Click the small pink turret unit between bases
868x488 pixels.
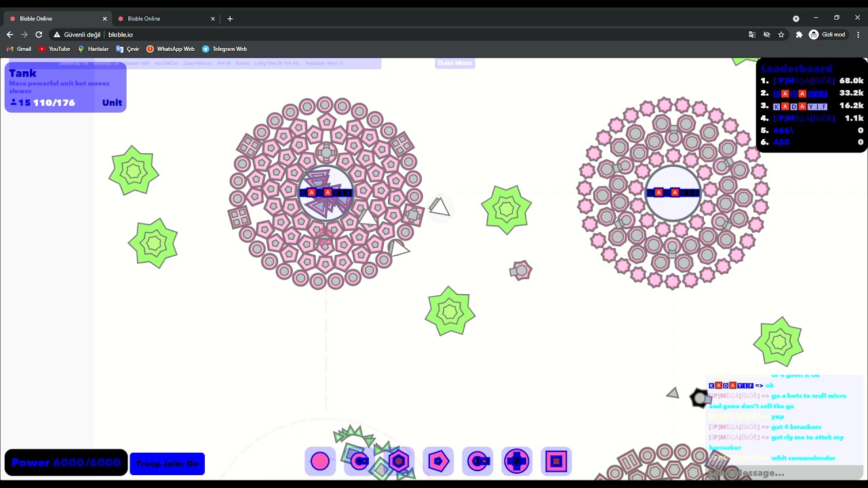[521, 270]
